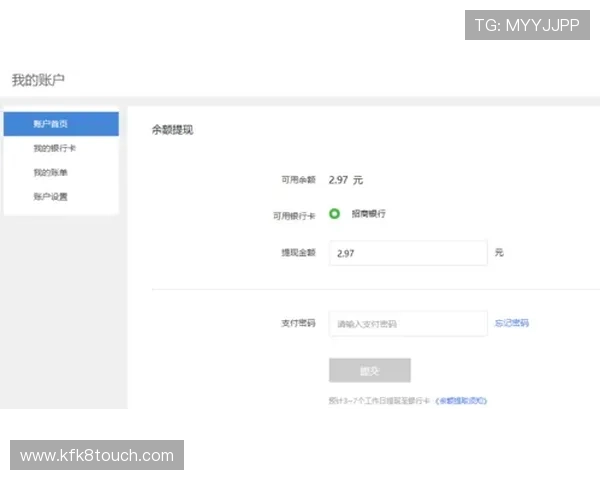Click the 忘记密码 link

click(512, 323)
